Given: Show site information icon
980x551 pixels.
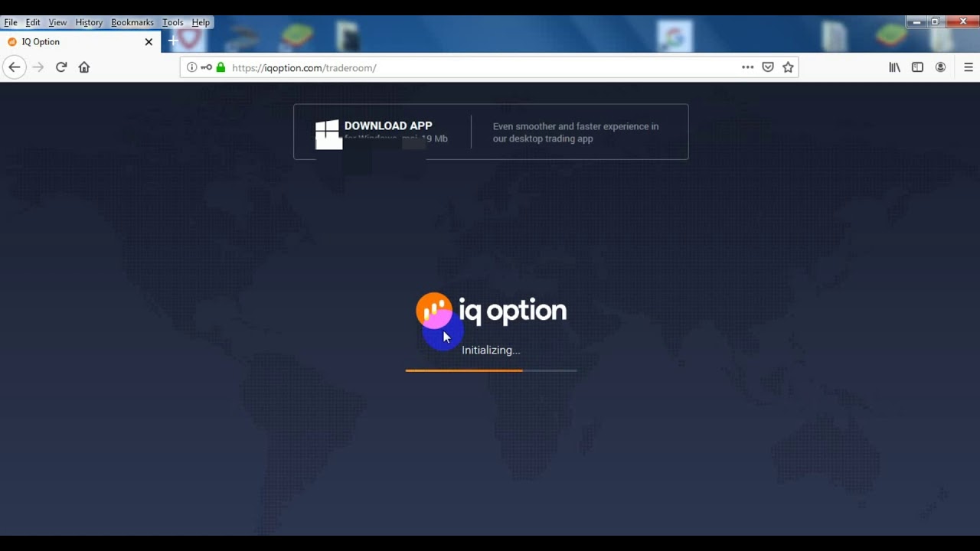Looking at the screenshot, I should (x=192, y=67).
